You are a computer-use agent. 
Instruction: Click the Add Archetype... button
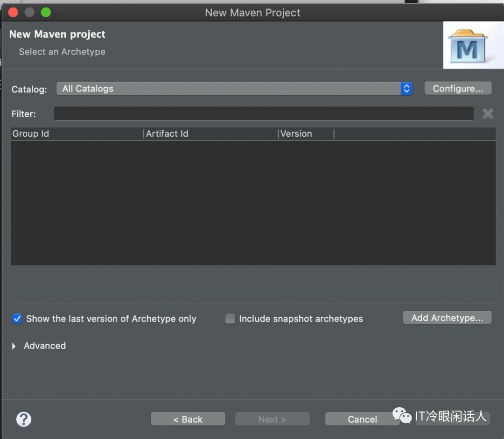[x=447, y=318]
